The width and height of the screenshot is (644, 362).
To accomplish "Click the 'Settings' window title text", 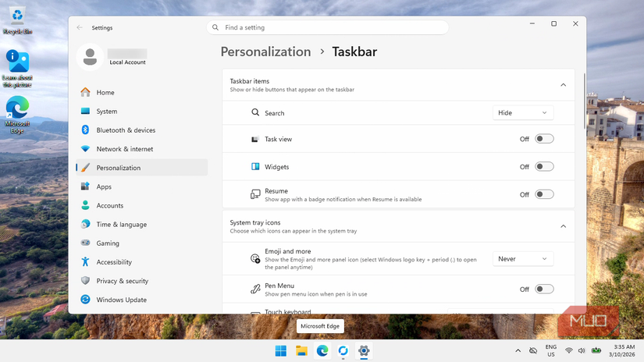I will click(x=101, y=27).
